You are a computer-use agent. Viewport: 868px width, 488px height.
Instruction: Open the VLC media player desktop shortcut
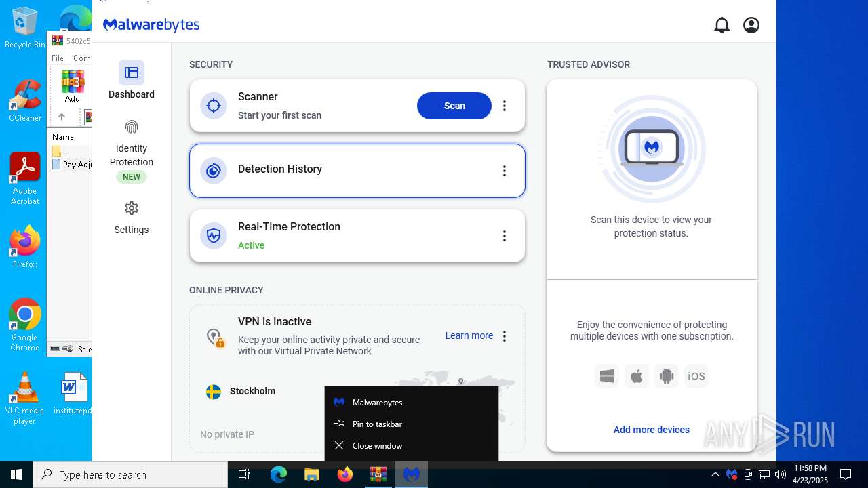25,399
